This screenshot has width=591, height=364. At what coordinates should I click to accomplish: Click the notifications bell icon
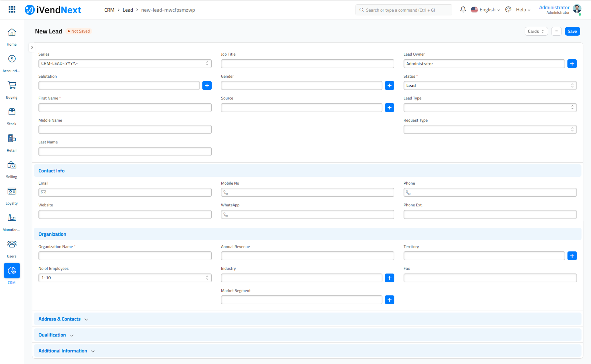(x=463, y=10)
